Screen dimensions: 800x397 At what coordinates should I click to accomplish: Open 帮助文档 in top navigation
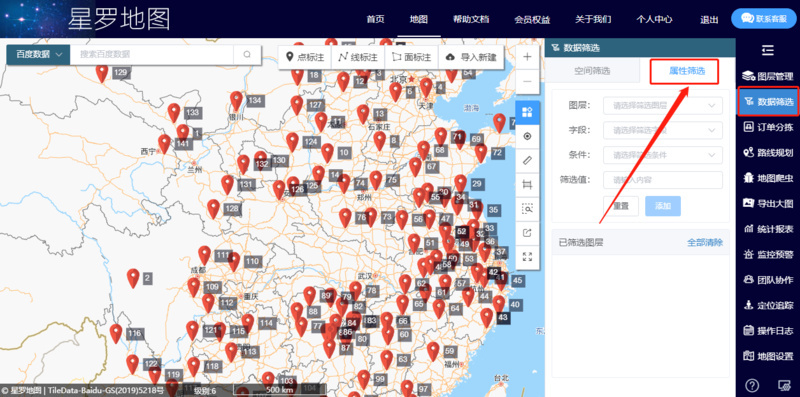[x=471, y=20]
